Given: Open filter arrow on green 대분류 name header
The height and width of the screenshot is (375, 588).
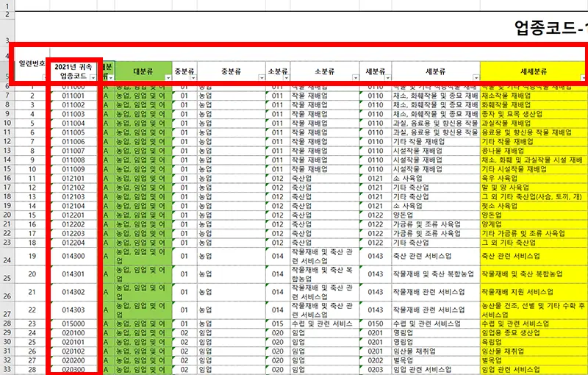Looking at the screenshot, I should point(168,78).
